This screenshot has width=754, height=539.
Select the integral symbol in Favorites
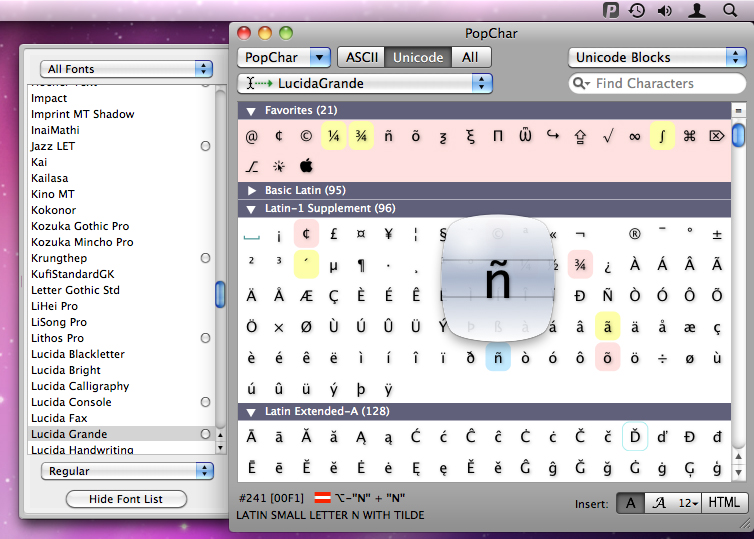tap(662, 137)
